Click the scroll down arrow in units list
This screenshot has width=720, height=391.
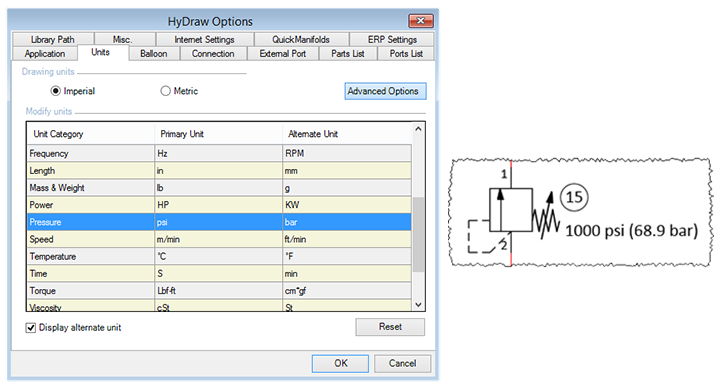[x=418, y=304]
